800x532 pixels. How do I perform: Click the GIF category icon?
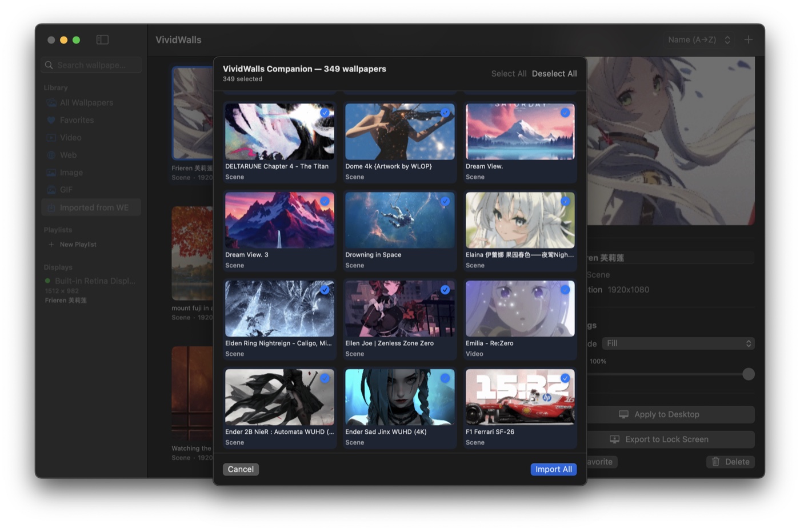[51, 190]
